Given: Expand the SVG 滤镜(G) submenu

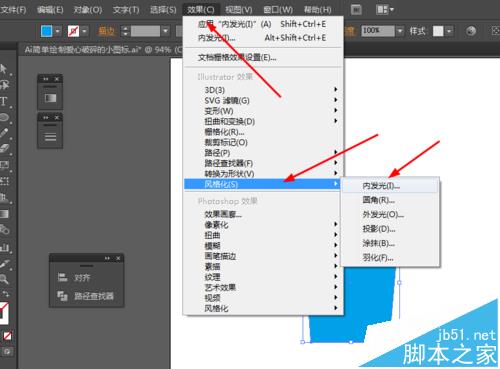Looking at the screenshot, I should (x=263, y=100).
